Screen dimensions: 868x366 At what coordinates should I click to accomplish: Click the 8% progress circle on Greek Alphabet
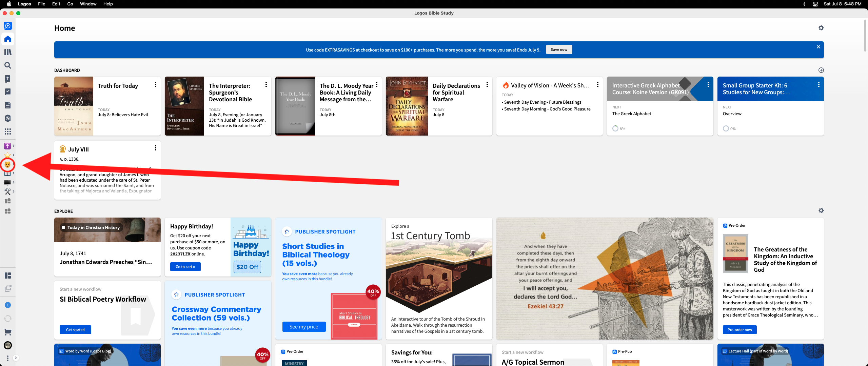click(x=615, y=128)
